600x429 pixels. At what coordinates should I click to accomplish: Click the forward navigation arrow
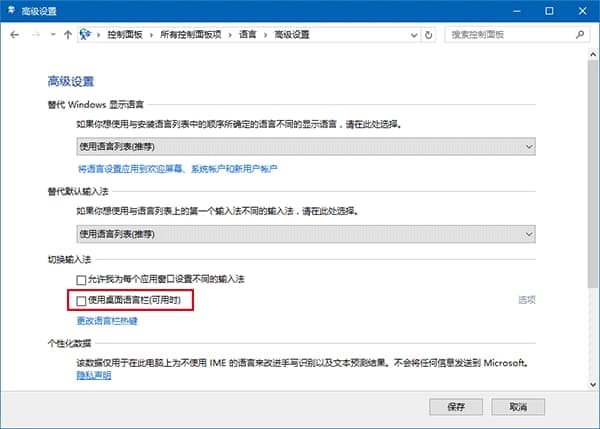click(36, 35)
